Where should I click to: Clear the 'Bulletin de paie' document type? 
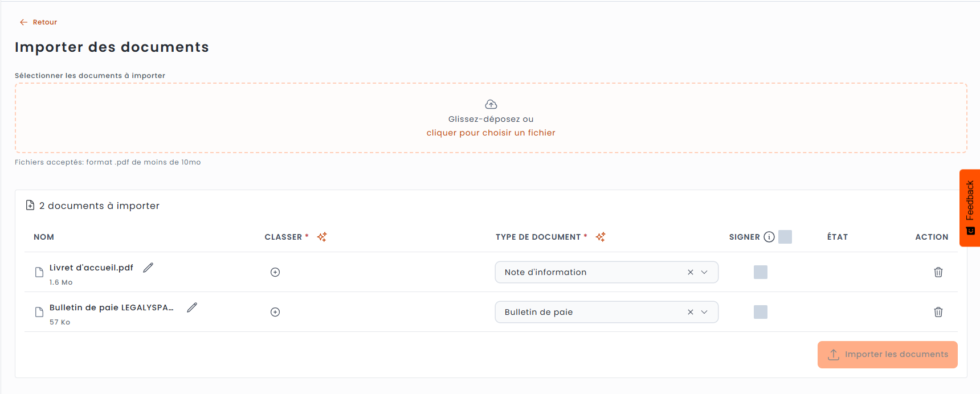click(x=691, y=312)
